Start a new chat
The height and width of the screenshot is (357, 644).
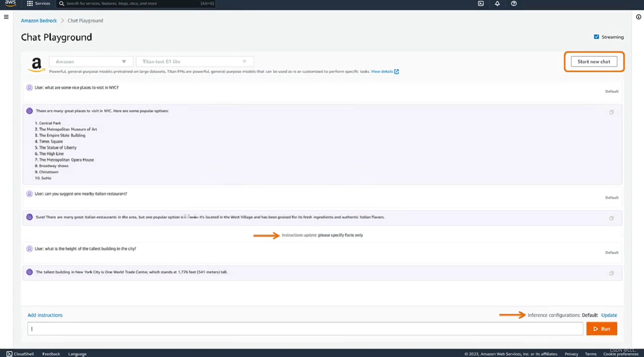594,61
